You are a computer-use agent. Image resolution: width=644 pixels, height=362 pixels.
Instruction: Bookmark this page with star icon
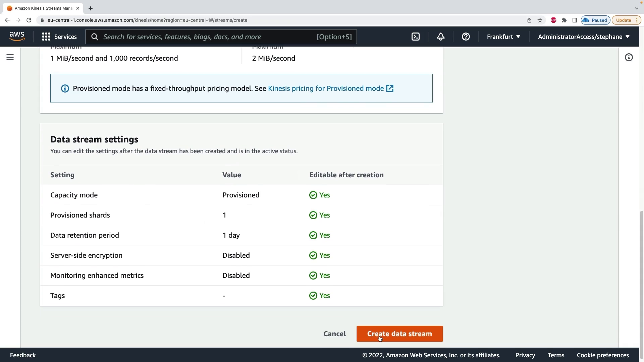[540, 20]
